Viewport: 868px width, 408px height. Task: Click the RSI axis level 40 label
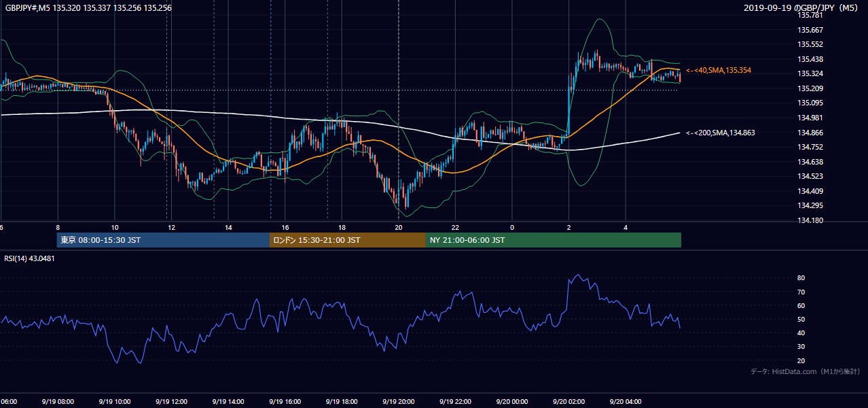point(801,333)
